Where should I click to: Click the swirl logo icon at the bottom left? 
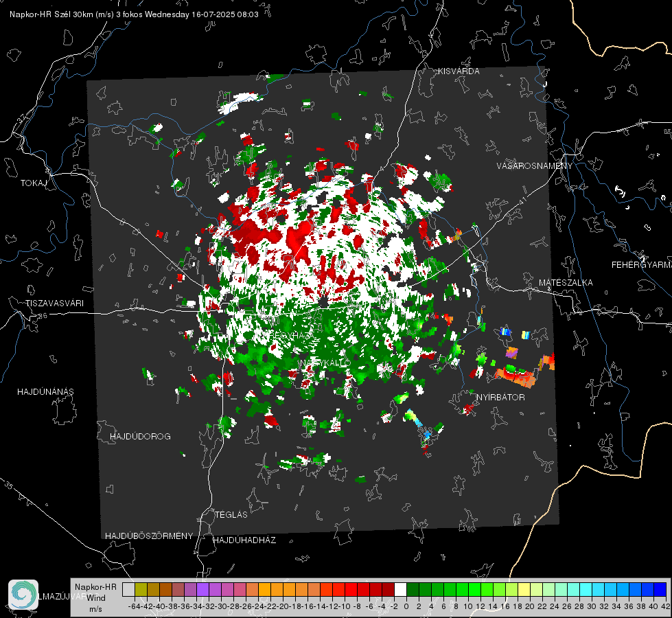[x=23, y=595]
